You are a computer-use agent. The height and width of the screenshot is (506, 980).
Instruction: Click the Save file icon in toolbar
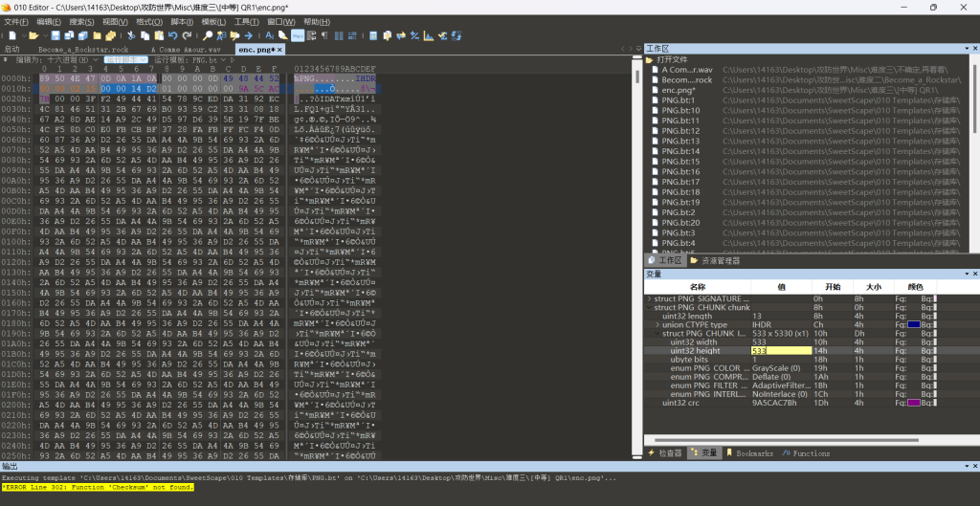point(56,35)
